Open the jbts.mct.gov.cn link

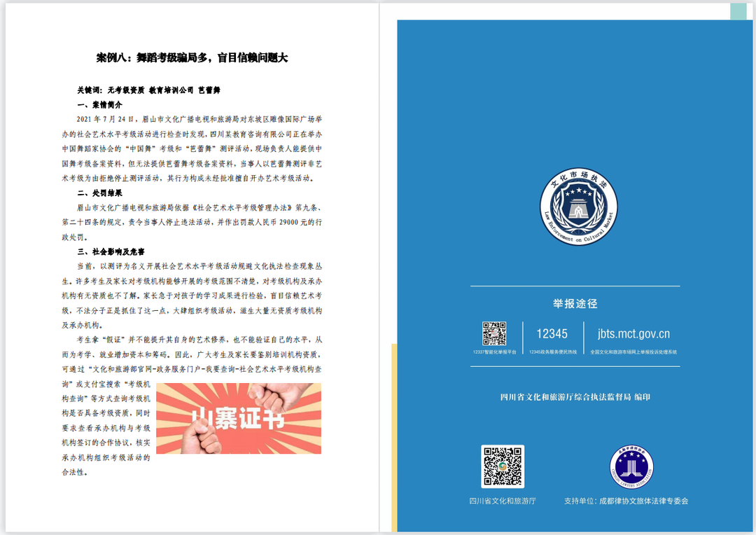(633, 334)
